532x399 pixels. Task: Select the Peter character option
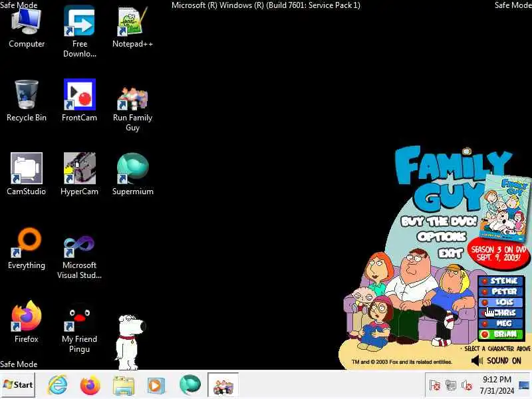tap(501, 291)
